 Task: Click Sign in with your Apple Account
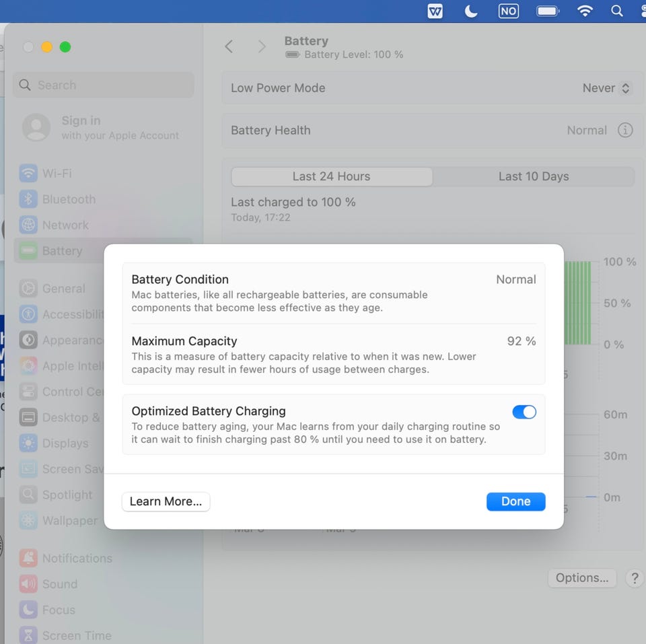coord(101,127)
